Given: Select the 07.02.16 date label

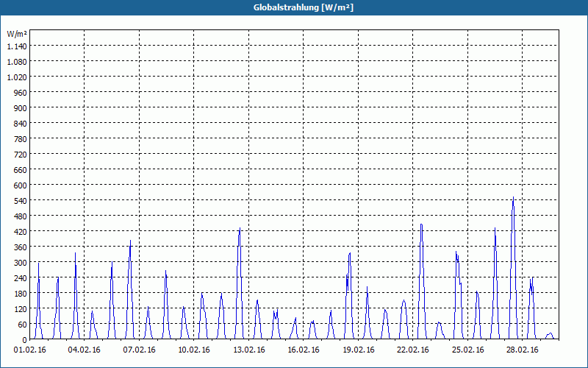Looking at the screenshot, I should point(139,350).
